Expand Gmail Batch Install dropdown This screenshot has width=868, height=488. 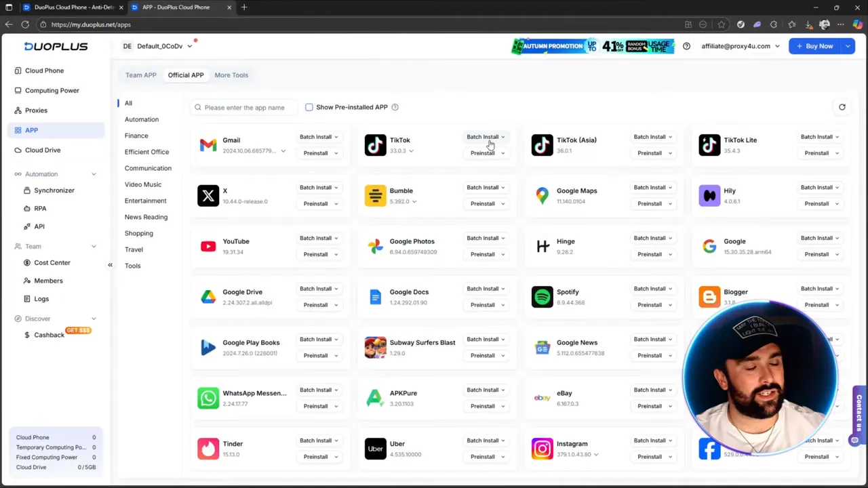pyautogui.click(x=319, y=137)
